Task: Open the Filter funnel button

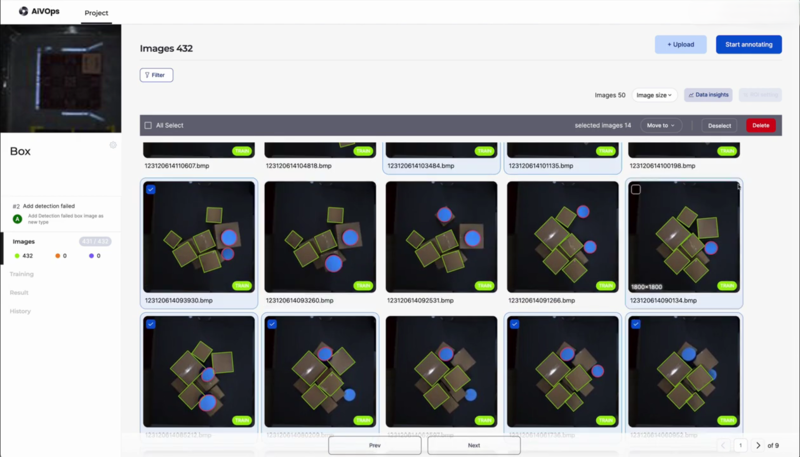Action: pyautogui.click(x=157, y=75)
